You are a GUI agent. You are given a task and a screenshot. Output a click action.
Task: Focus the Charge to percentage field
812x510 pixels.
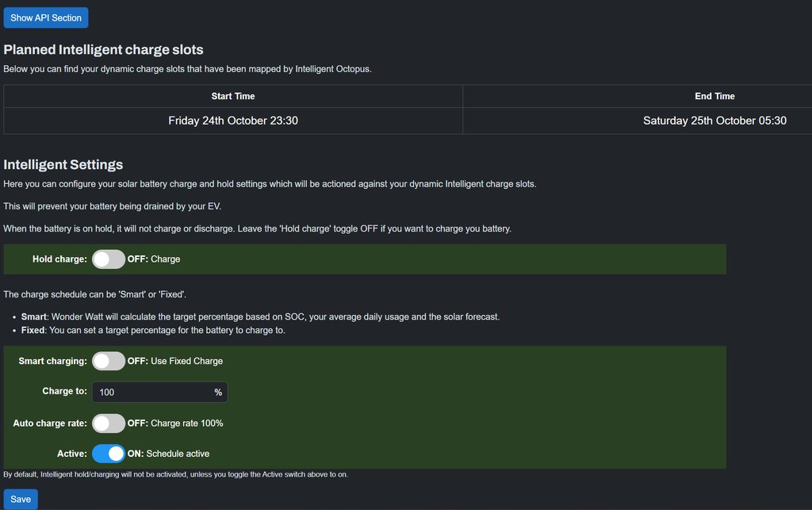click(151, 393)
